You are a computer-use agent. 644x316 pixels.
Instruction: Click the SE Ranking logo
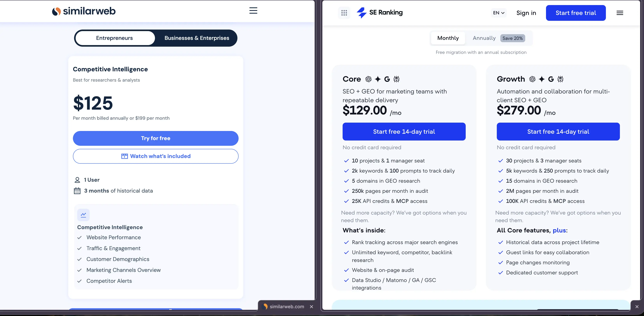[380, 12]
